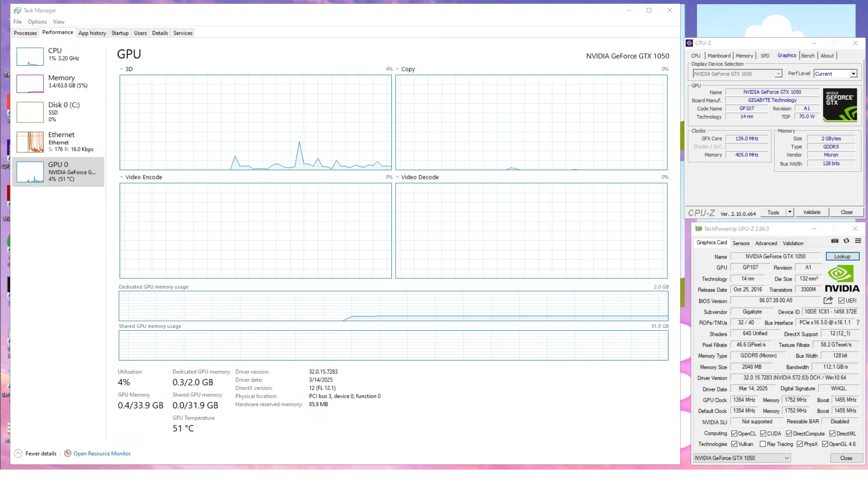This screenshot has width=868, height=486.
Task: Toggle DirectML checkbox
Action: 832,433
